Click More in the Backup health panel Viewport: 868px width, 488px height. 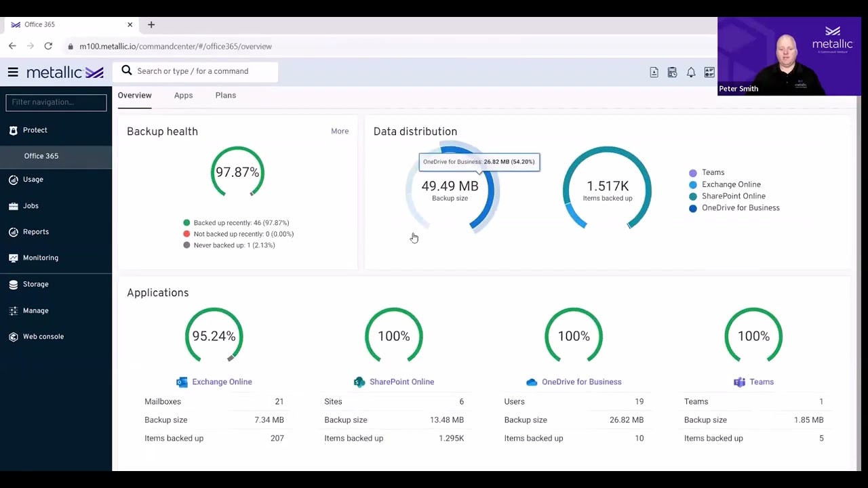(340, 131)
